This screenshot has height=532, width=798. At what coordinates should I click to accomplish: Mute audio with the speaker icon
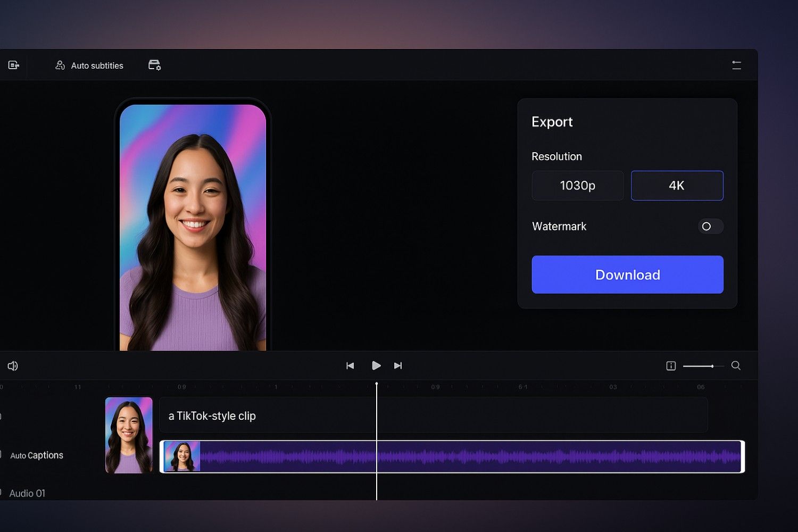[x=13, y=365]
